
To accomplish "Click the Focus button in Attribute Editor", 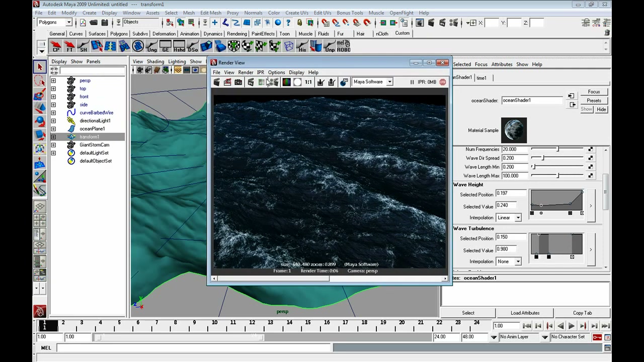I will (594, 92).
